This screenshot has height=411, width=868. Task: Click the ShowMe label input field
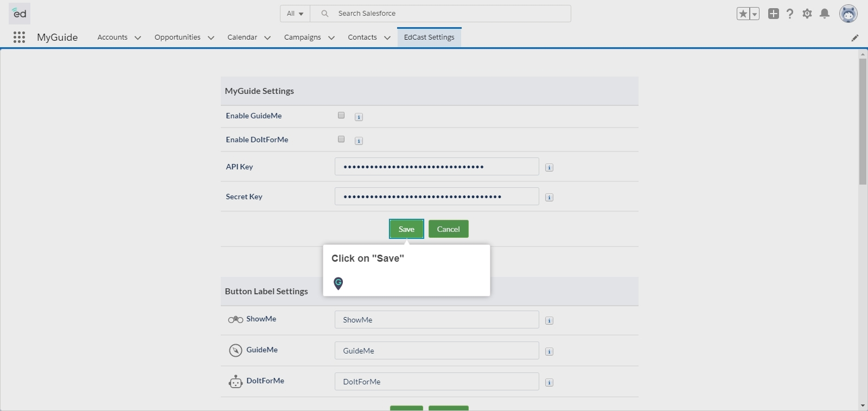(x=437, y=320)
